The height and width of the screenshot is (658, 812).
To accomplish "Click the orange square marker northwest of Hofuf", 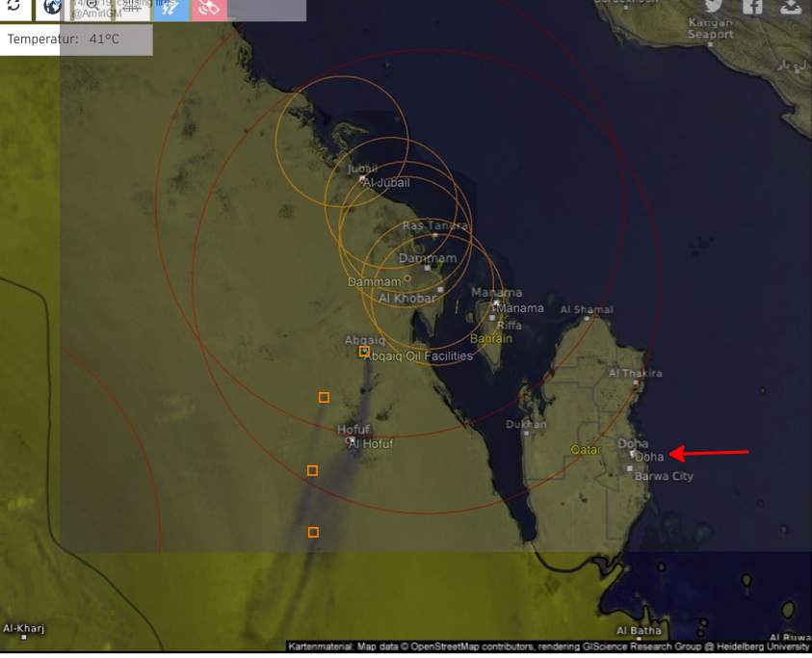I will tap(324, 397).
